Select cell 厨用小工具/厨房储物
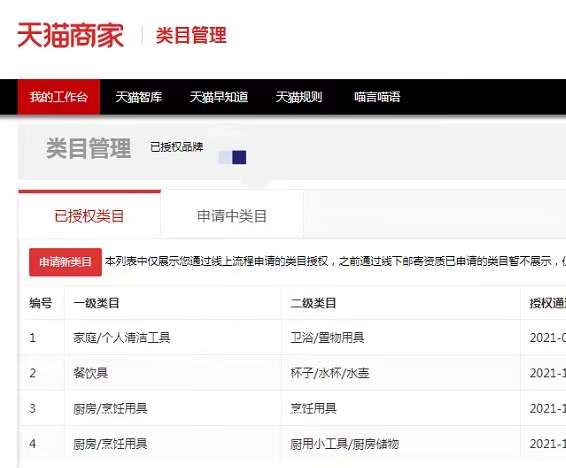The width and height of the screenshot is (566, 468). pos(344,443)
